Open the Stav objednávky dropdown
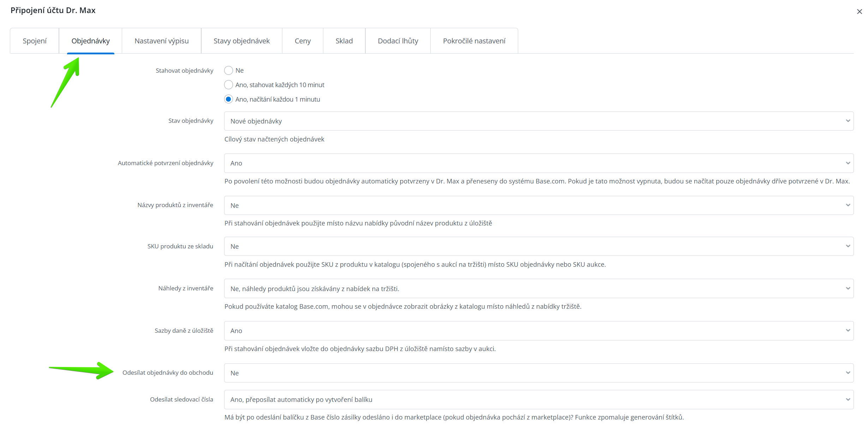 tap(538, 121)
